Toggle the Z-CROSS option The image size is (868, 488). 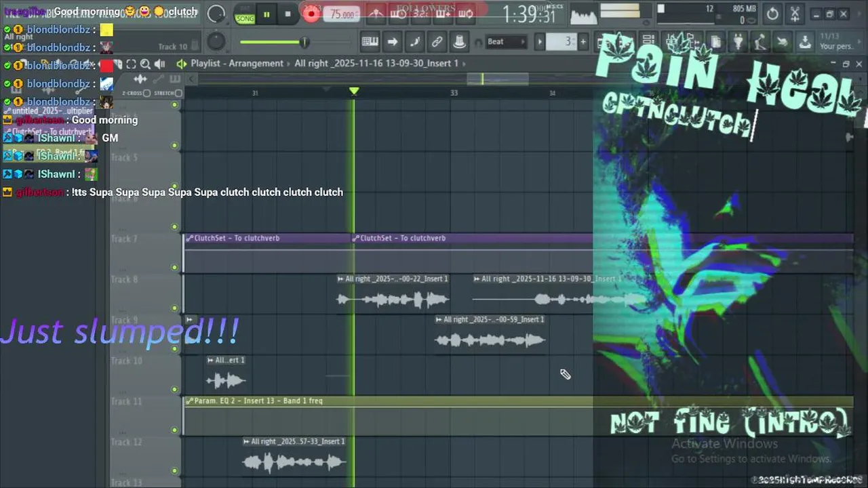coord(136,94)
